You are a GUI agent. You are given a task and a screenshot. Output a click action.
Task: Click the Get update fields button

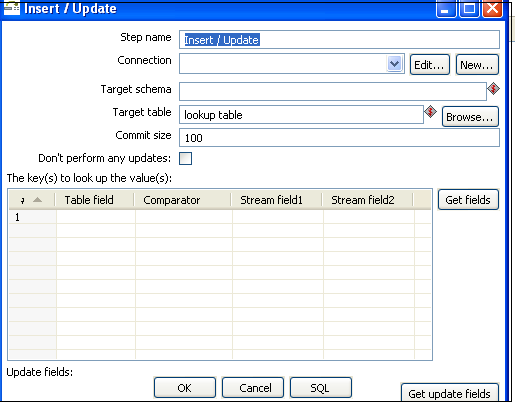coord(450,393)
